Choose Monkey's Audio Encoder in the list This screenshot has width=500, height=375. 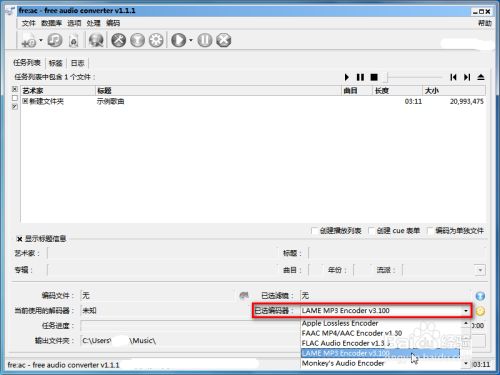coord(381,363)
